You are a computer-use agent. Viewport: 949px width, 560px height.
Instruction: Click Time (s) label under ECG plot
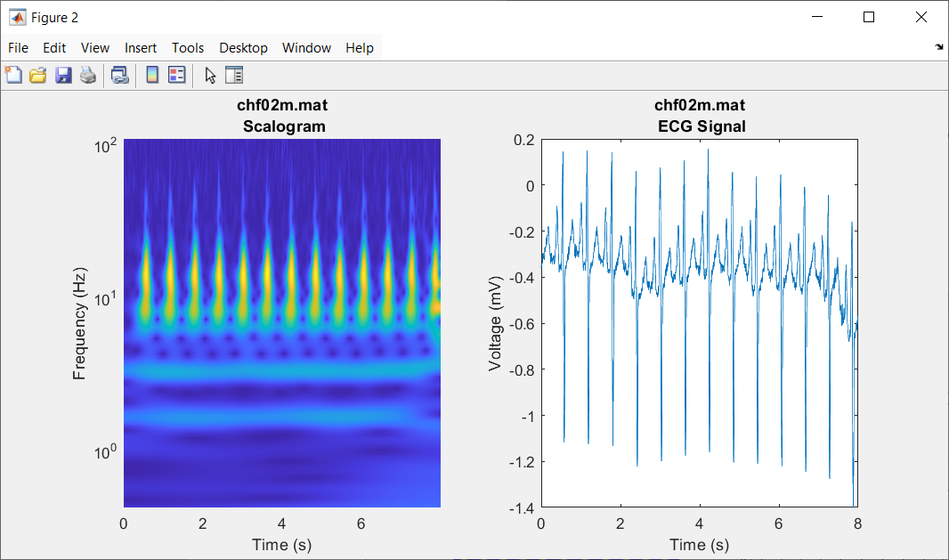pos(700,545)
